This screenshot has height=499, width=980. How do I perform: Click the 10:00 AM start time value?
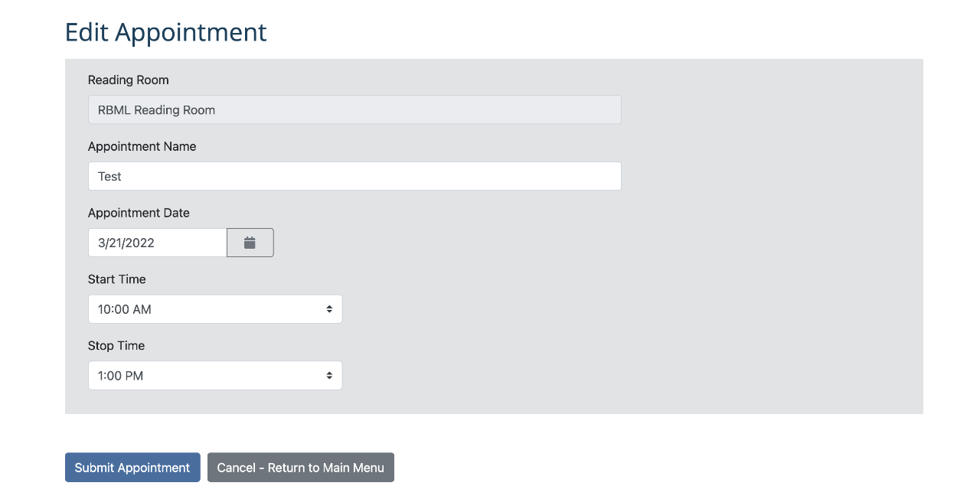tap(125, 309)
